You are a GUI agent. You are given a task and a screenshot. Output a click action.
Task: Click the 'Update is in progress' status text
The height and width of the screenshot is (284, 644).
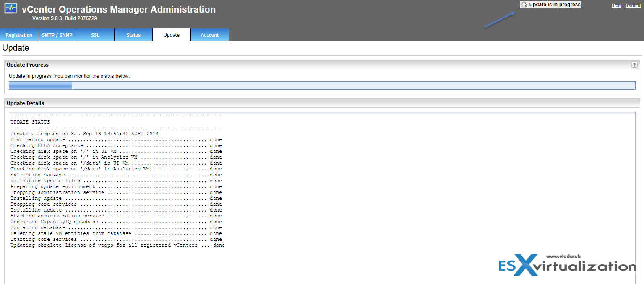click(555, 5)
